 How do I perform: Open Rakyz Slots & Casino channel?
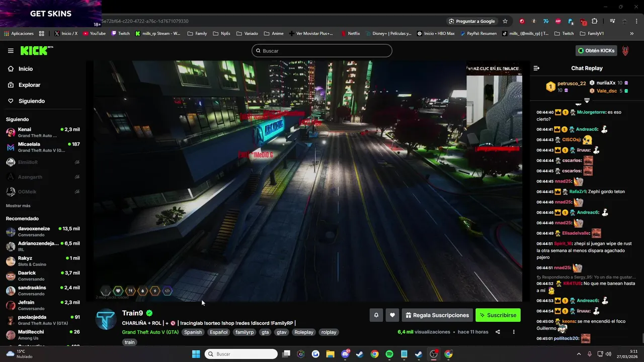pos(43,261)
